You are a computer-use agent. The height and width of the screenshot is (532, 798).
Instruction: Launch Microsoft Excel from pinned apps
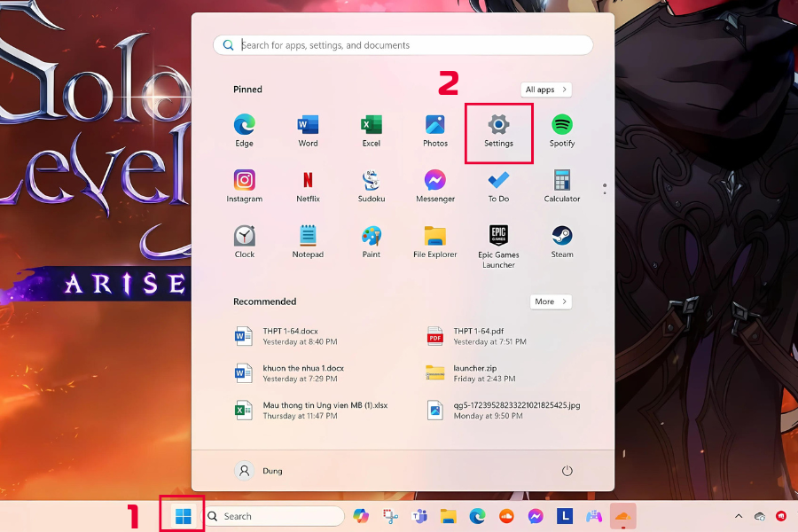point(372,131)
